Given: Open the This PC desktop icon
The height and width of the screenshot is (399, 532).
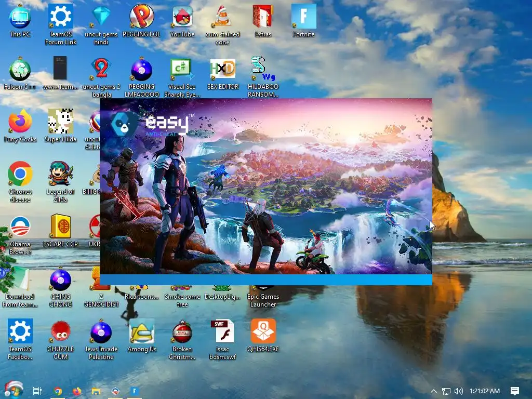Looking at the screenshot, I should point(20,21).
